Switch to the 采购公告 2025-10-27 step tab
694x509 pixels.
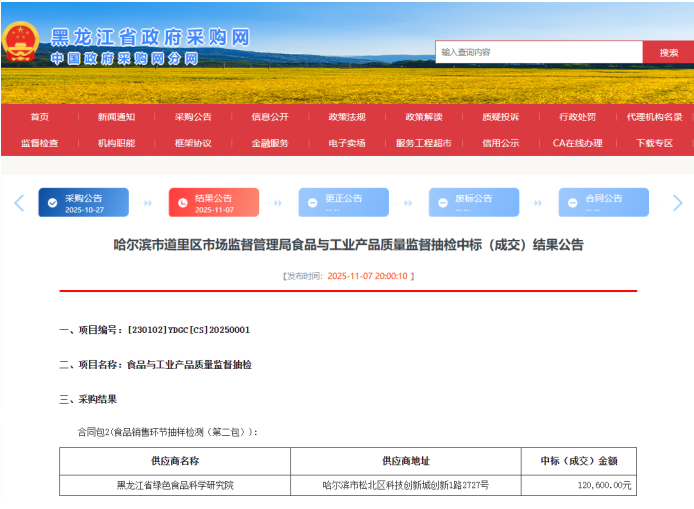(84, 203)
